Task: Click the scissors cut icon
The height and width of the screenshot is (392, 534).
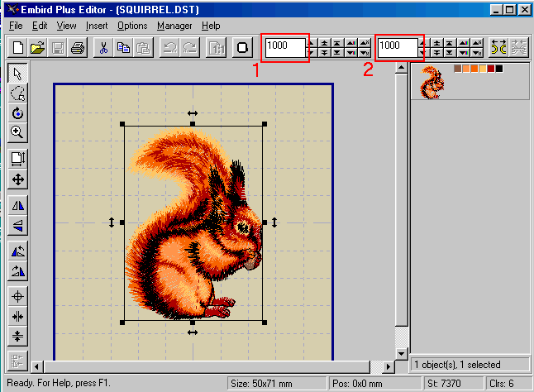Action: coord(103,47)
